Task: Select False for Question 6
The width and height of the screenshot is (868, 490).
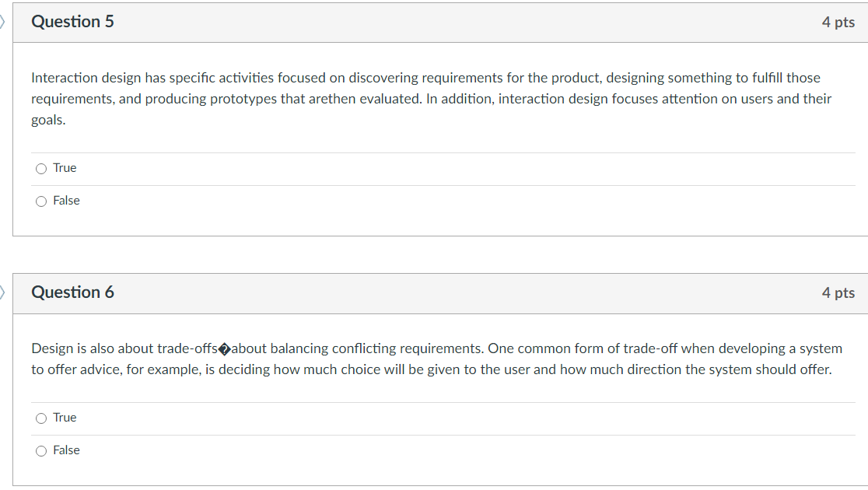Action: 40,450
